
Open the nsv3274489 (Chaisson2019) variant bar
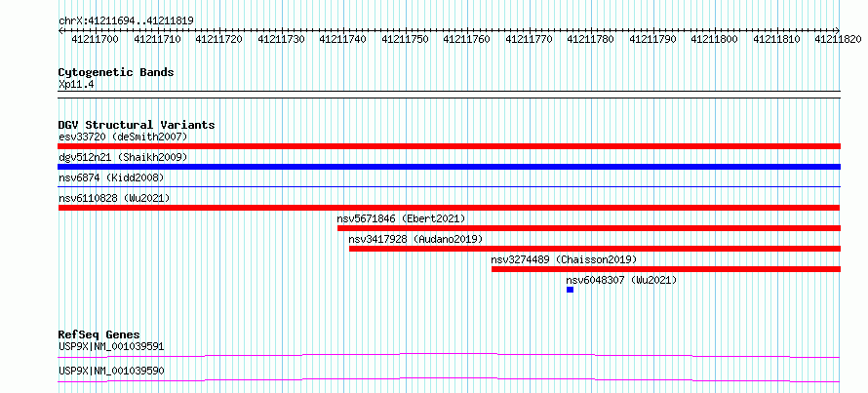(666, 269)
